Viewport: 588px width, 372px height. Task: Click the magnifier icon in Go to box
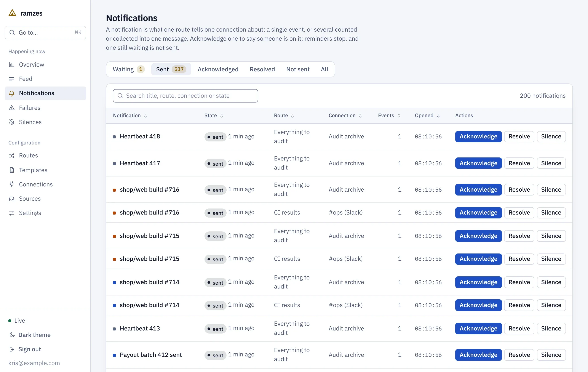tap(12, 32)
